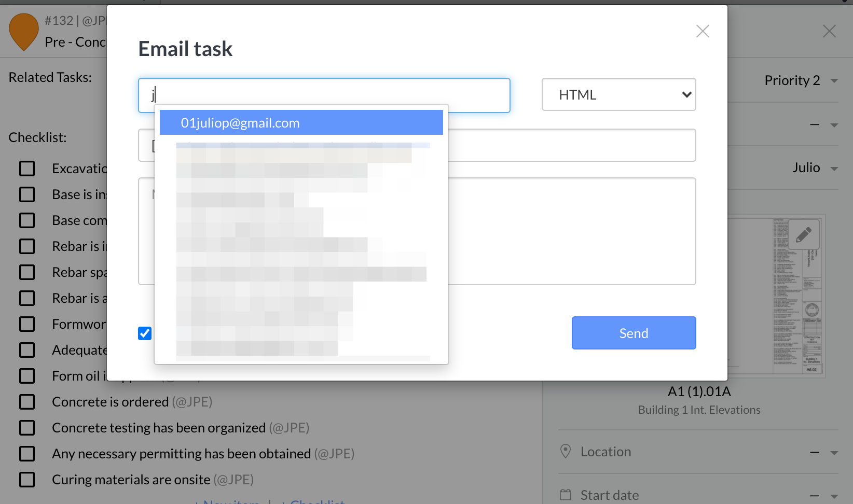Click the Start date calendar icon
The height and width of the screenshot is (504, 853).
[x=566, y=495]
